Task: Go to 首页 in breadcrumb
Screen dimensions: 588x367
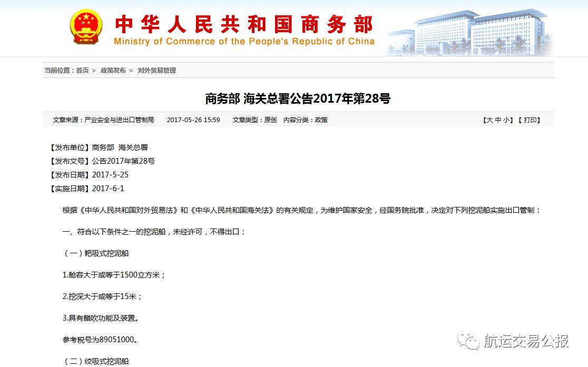Action: pos(83,71)
